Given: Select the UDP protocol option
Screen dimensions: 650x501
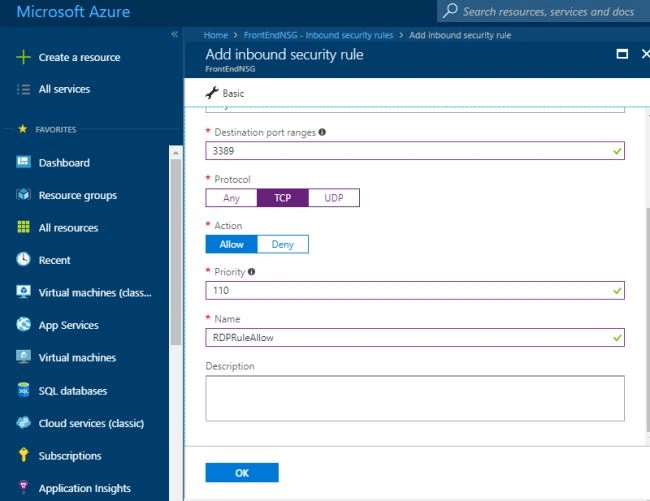Looking at the screenshot, I should point(334,198).
